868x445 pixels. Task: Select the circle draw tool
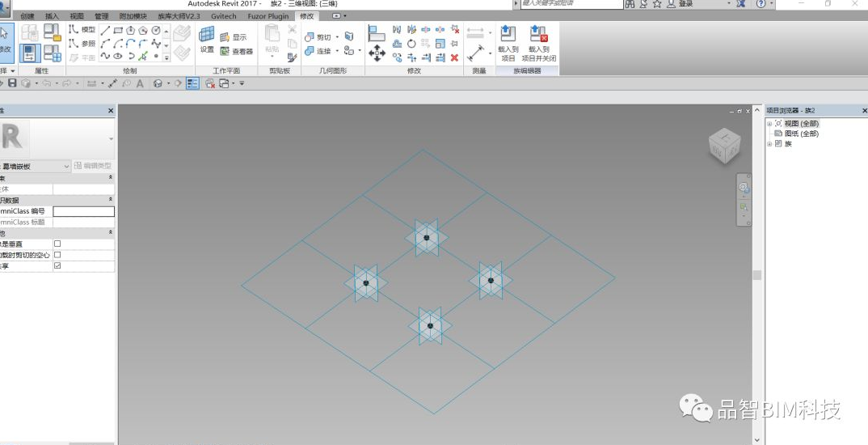click(x=155, y=30)
